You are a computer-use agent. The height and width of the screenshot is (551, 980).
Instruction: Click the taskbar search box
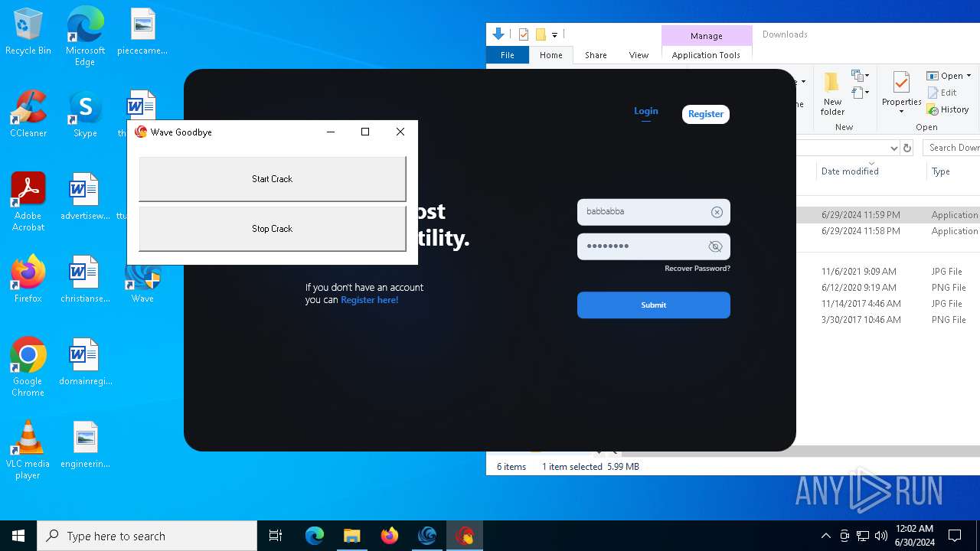pos(147,536)
